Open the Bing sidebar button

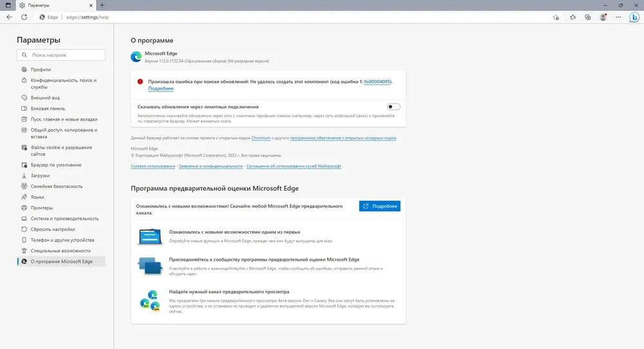(x=634, y=17)
